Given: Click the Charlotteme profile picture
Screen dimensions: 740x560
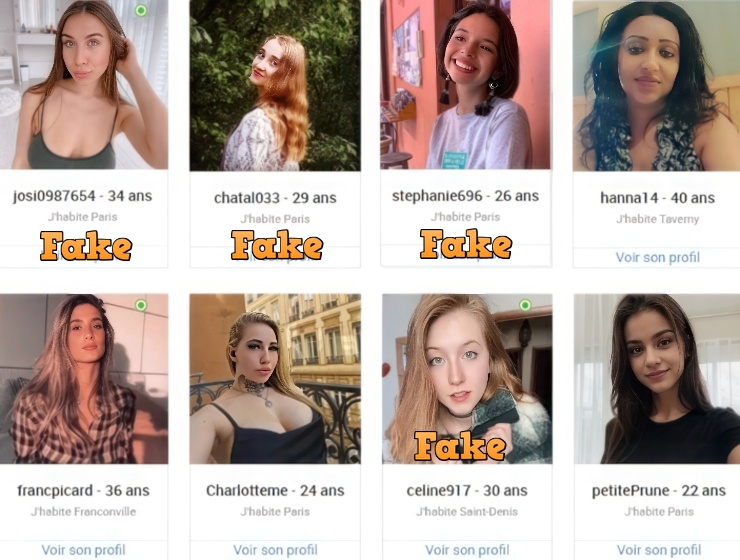Looking at the screenshot, I should (x=275, y=379).
